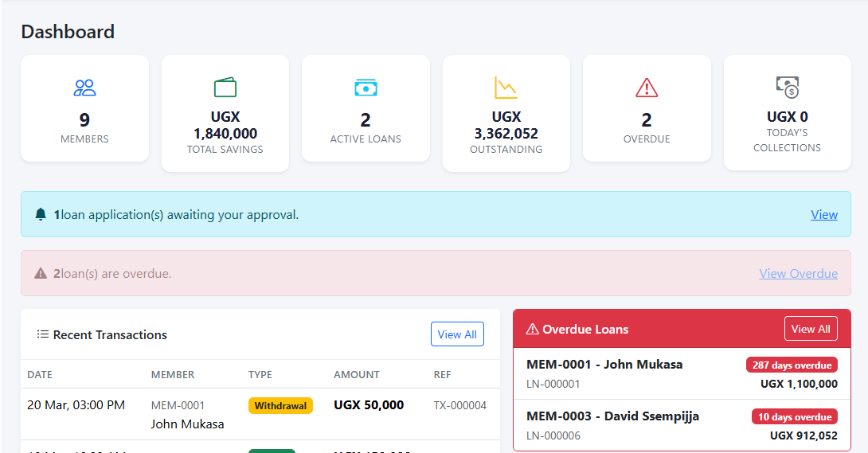This screenshot has height=453, width=868.
Task: Click the Overdue warning triangle icon
Action: (x=647, y=88)
